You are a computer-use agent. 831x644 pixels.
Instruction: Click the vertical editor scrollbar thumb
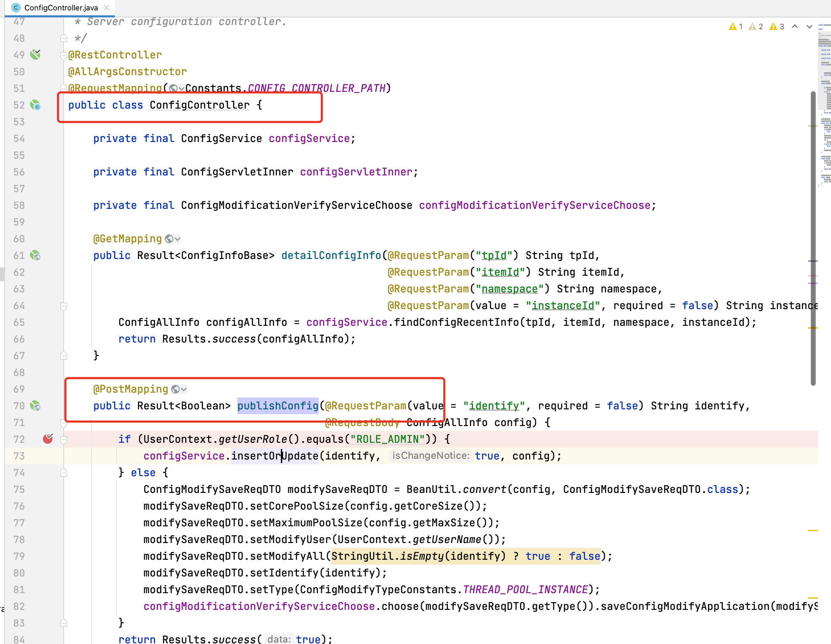813,238
